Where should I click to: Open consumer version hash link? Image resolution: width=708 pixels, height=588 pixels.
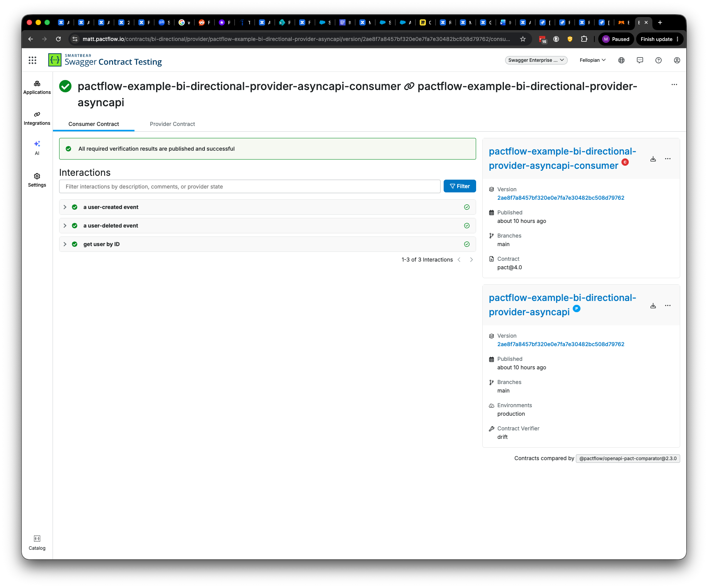coord(561,198)
